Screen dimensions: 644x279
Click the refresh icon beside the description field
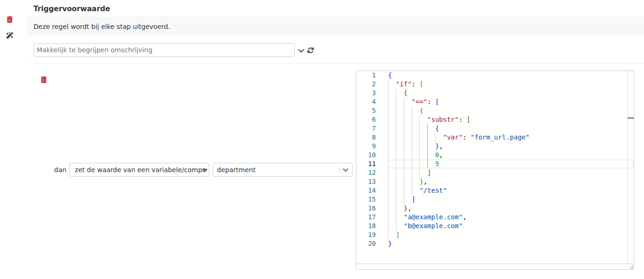(x=311, y=50)
